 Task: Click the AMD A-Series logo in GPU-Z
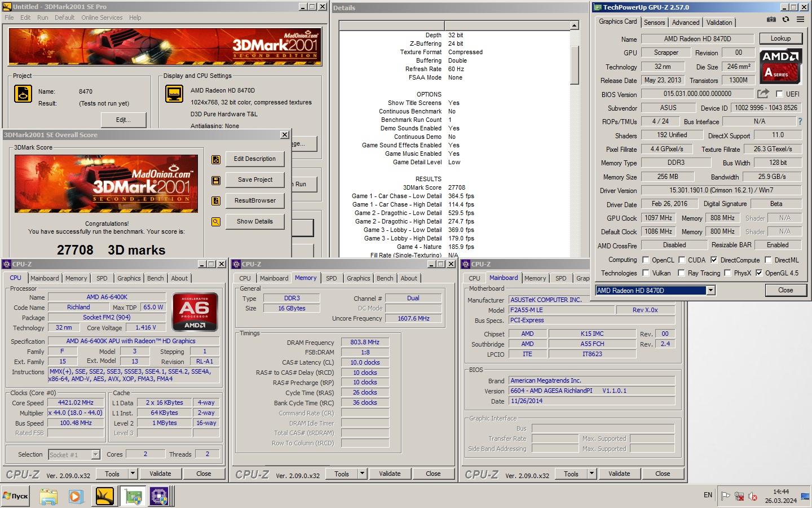780,66
